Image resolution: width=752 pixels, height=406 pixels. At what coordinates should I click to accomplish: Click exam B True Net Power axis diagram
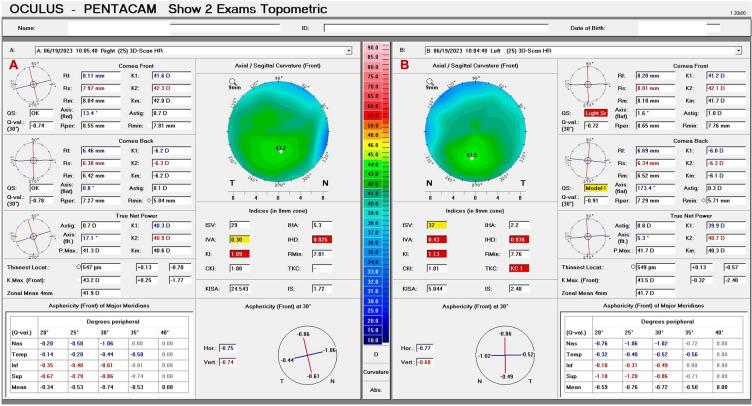point(588,236)
